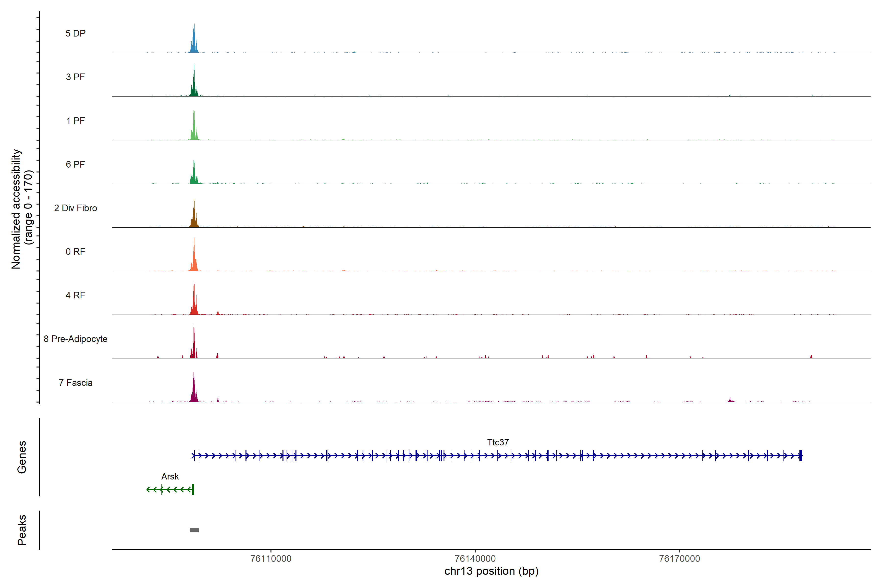Click the 76170000 axis tick label
The height and width of the screenshot is (588, 882).
point(679,558)
